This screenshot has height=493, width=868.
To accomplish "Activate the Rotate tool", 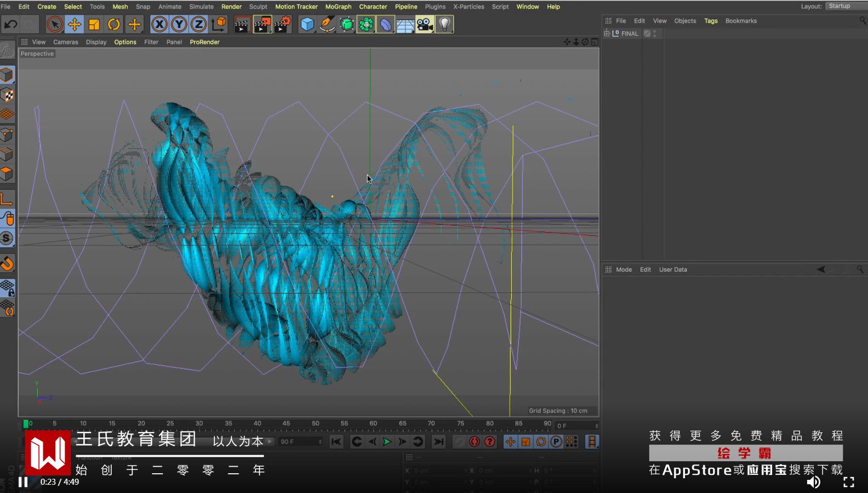I will click(x=114, y=24).
